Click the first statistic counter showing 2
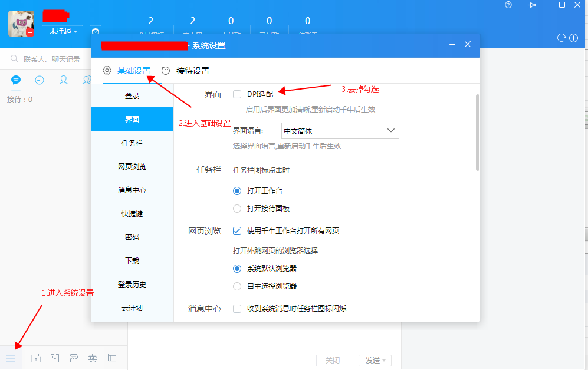This screenshot has height=370, width=588. coord(151,21)
